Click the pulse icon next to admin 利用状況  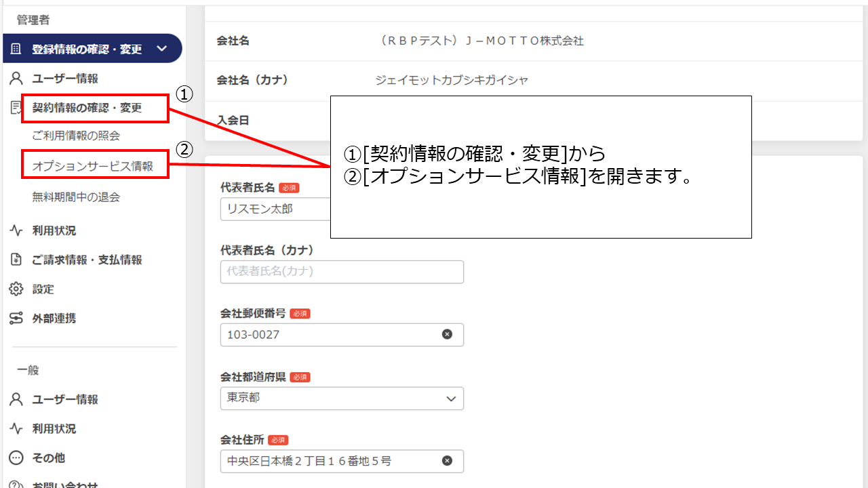16,231
